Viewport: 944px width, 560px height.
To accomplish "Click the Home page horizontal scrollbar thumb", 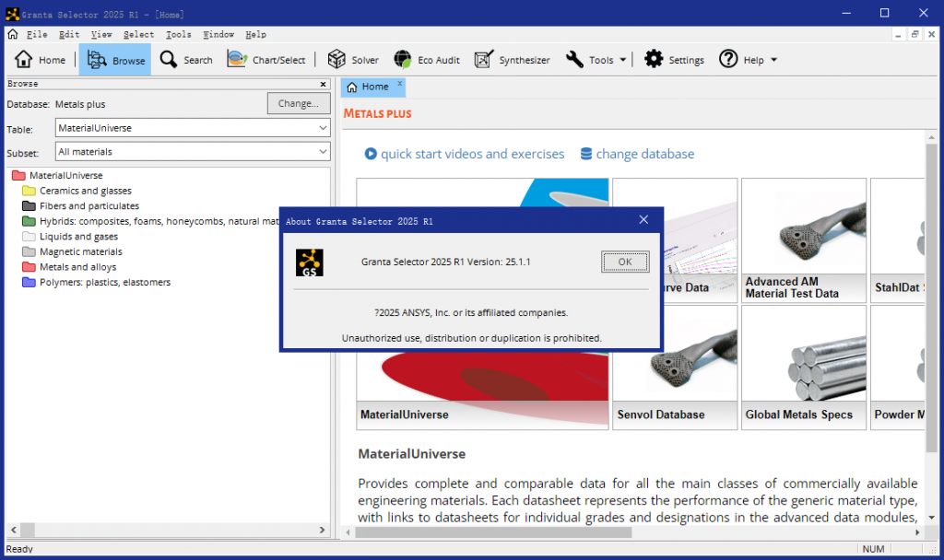I will point(494,532).
